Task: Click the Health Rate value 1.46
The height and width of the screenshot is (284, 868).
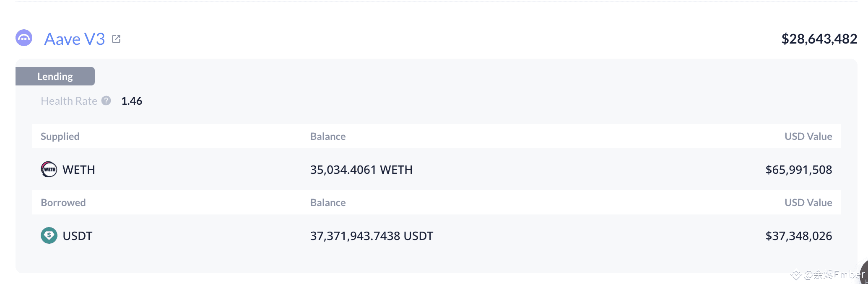Action: tap(132, 101)
